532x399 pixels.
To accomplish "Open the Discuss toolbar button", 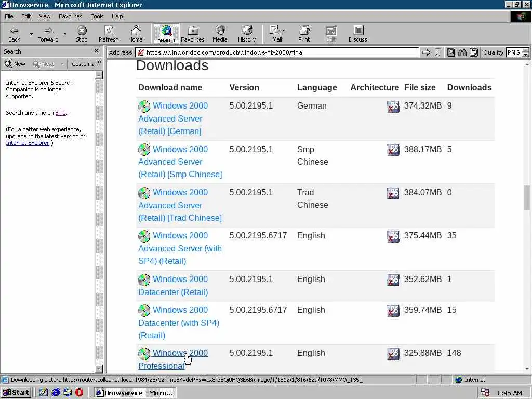I will point(357,34).
